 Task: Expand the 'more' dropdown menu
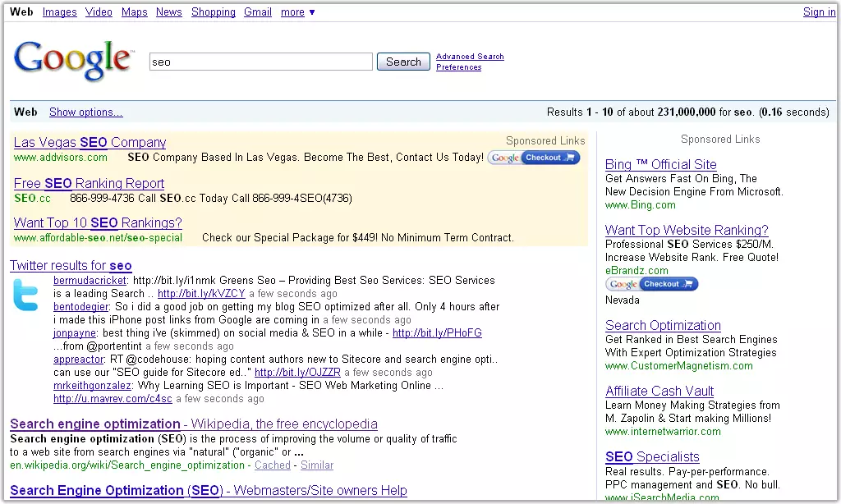click(x=297, y=12)
